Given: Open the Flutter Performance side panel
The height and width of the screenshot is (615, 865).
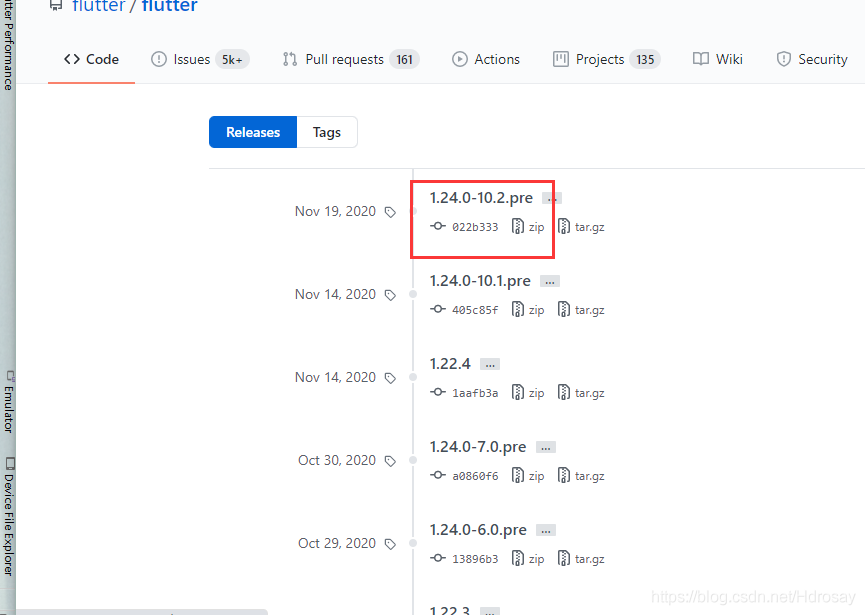Looking at the screenshot, I should coord(8,45).
